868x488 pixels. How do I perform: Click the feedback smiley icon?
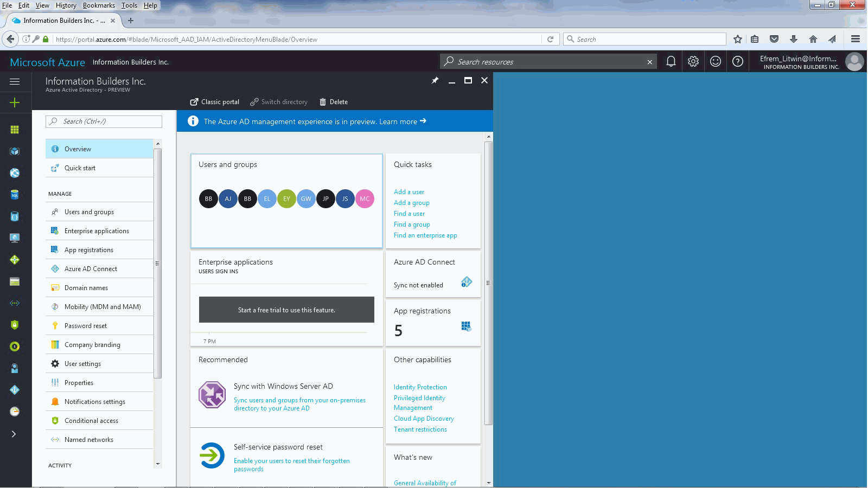(716, 61)
